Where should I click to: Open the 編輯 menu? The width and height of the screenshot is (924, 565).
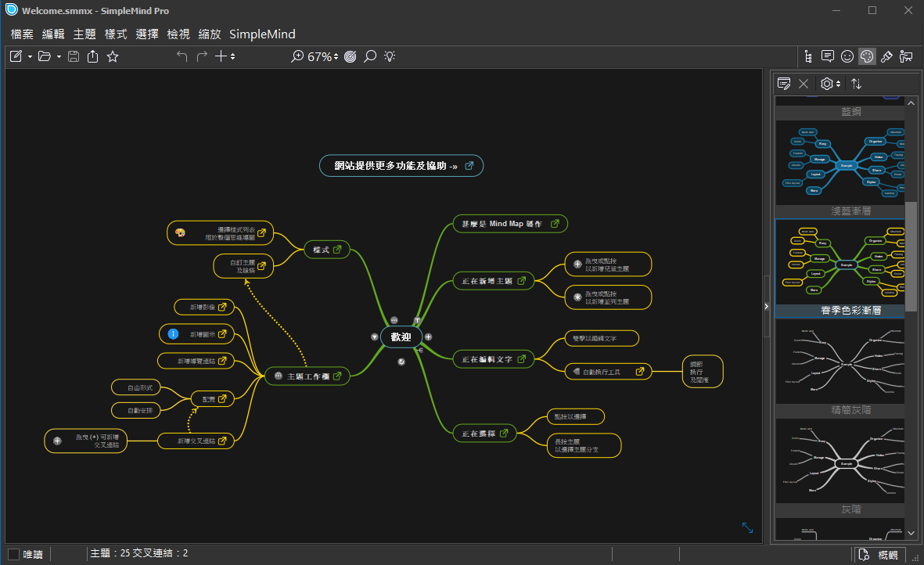point(53,34)
